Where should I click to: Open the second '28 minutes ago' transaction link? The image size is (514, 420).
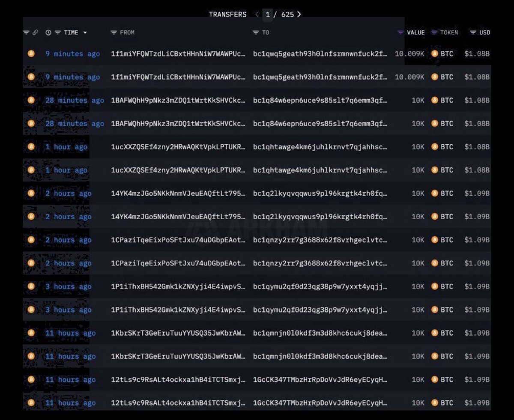pyautogui.click(x=75, y=124)
